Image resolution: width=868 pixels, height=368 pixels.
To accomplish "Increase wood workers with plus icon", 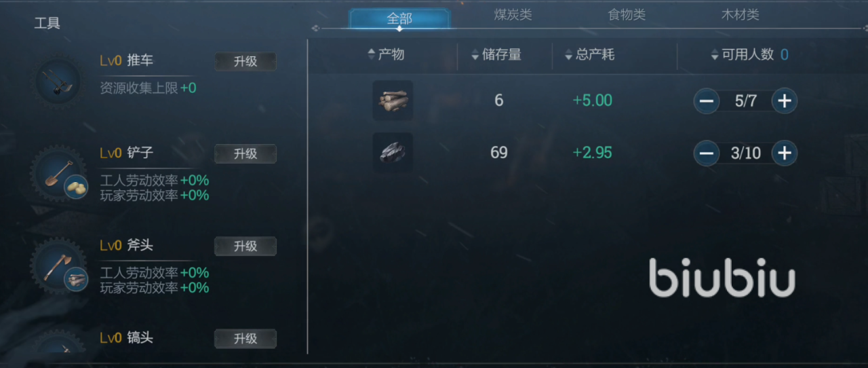I will click(784, 101).
